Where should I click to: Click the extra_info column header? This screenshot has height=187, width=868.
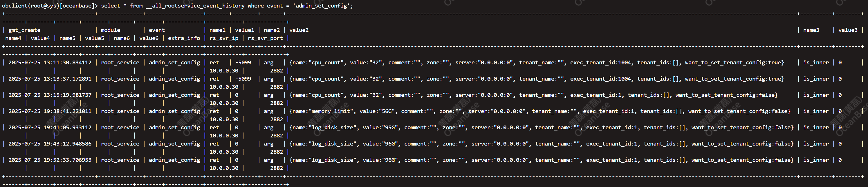184,38
